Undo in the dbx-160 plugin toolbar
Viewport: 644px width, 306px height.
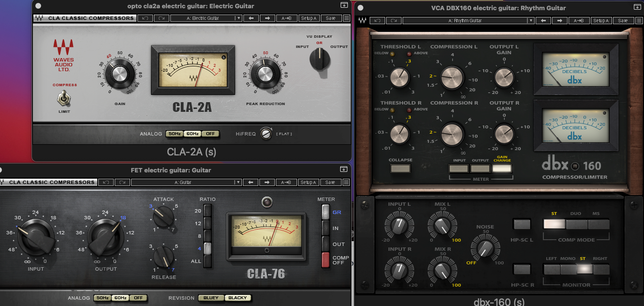tap(377, 20)
